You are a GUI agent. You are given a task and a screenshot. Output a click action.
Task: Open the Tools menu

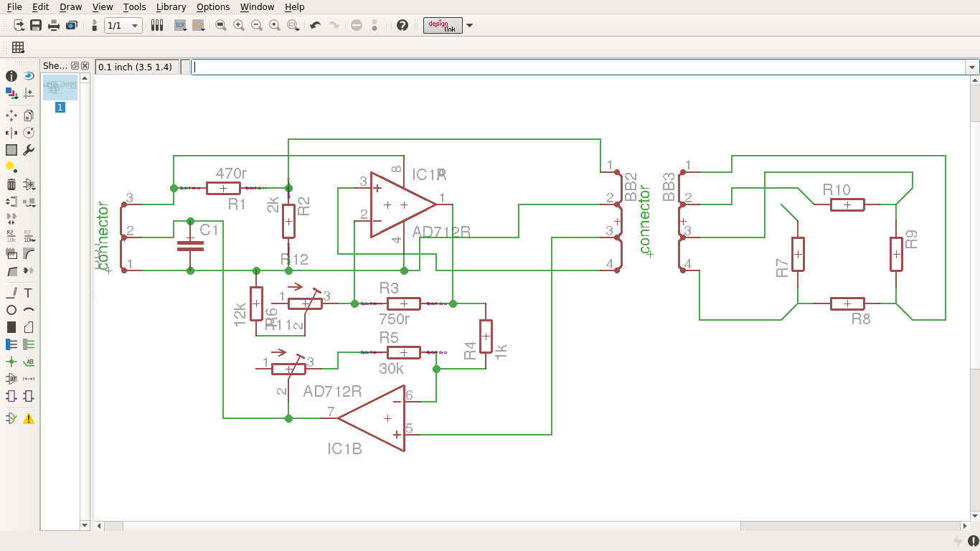point(134,6)
